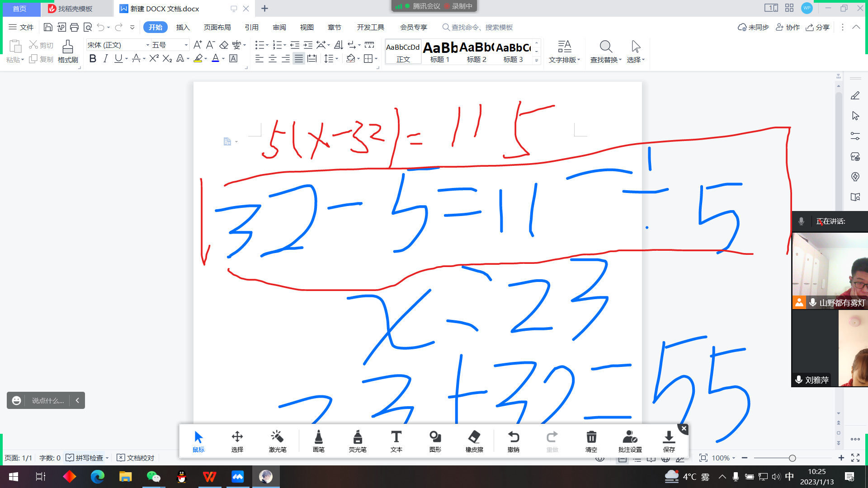
Task: Expand the line spacing dropdown
Action: coord(337,58)
